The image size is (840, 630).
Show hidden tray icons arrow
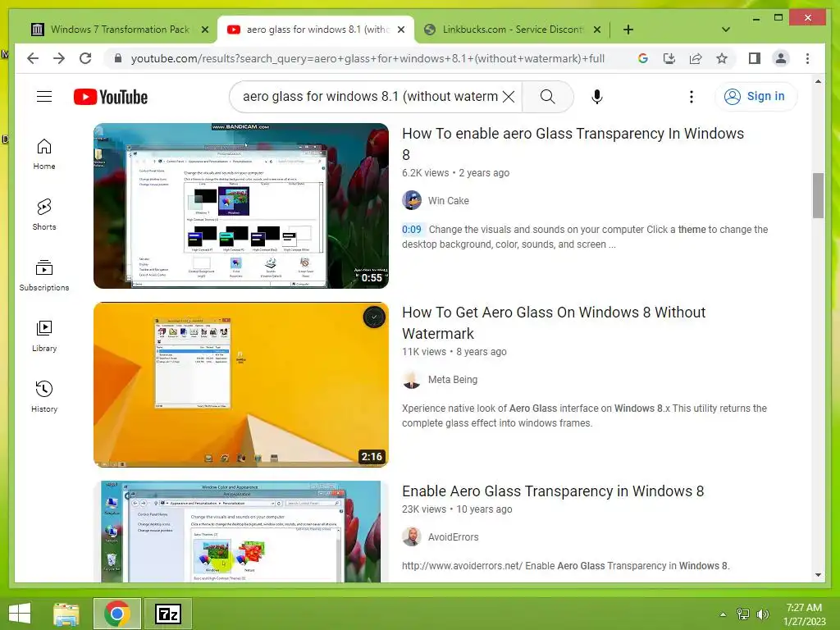723,614
